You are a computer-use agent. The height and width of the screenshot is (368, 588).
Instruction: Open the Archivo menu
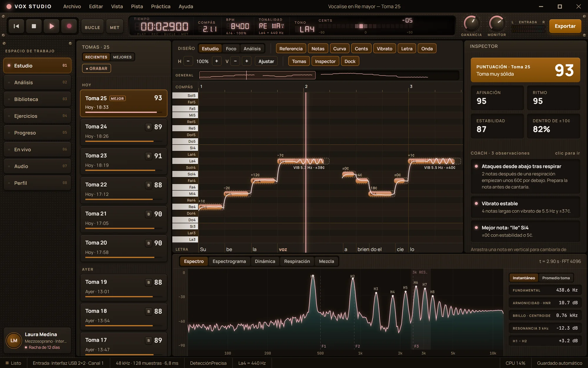click(x=72, y=6)
